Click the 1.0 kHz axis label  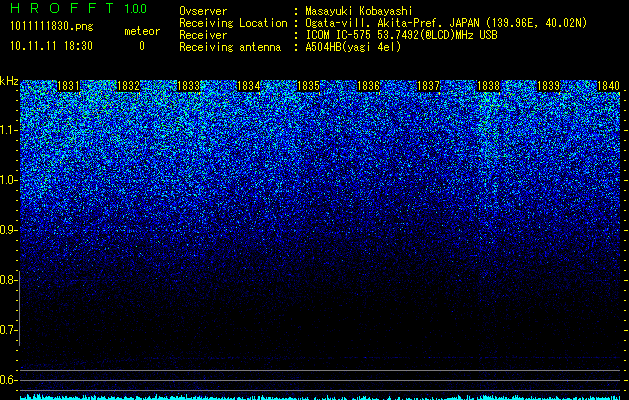tap(8, 180)
